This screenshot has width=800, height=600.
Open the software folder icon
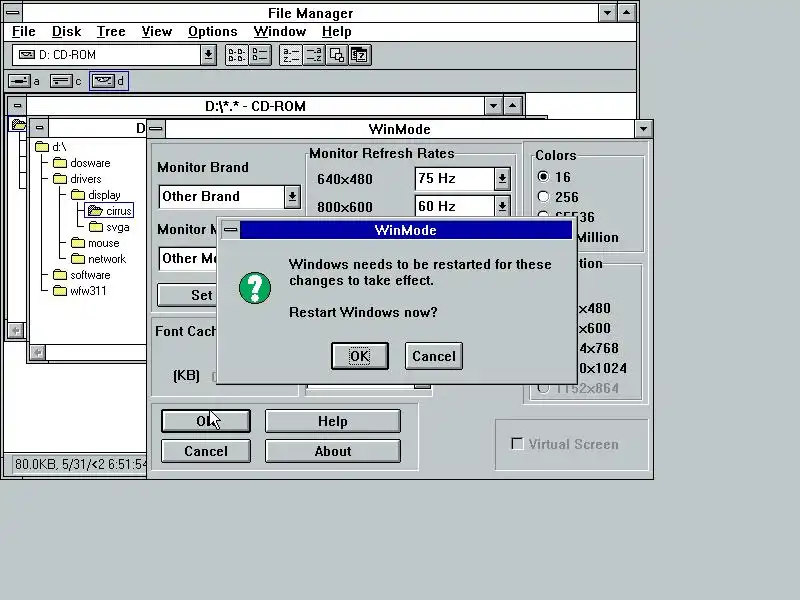pyautogui.click(x=60, y=274)
